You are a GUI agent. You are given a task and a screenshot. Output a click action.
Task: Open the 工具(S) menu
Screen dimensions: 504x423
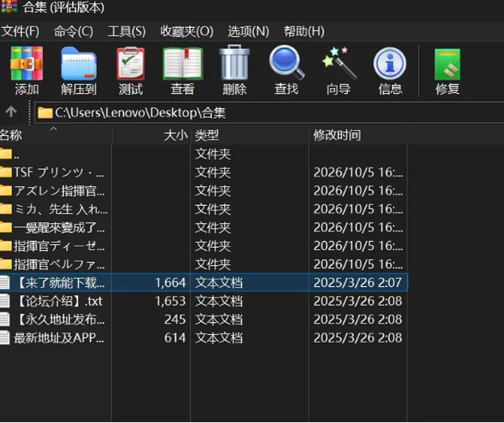pos(127,31)
